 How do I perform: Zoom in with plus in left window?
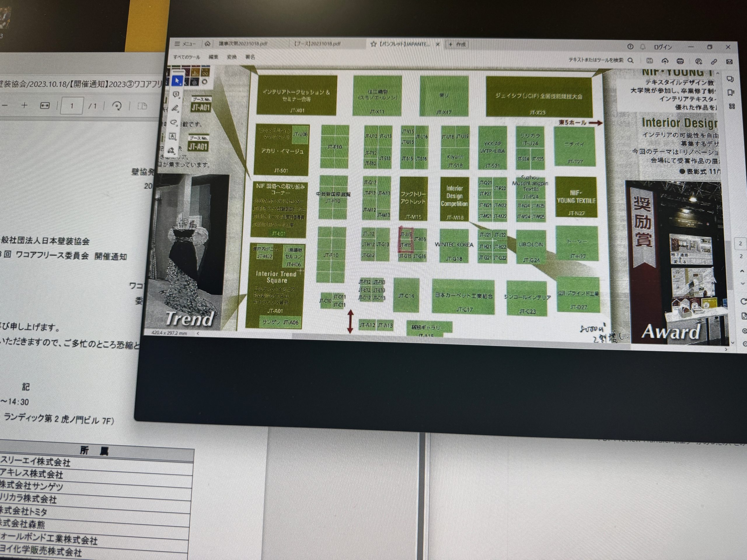pos(24,105)
